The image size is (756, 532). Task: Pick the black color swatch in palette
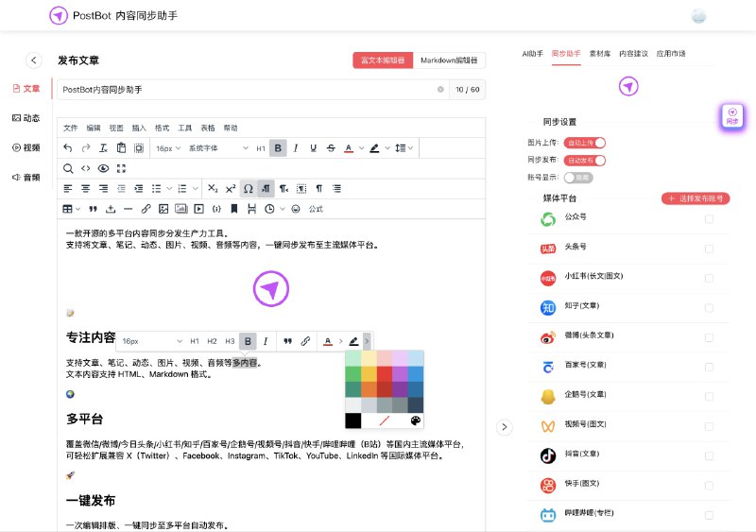(353, 420)
